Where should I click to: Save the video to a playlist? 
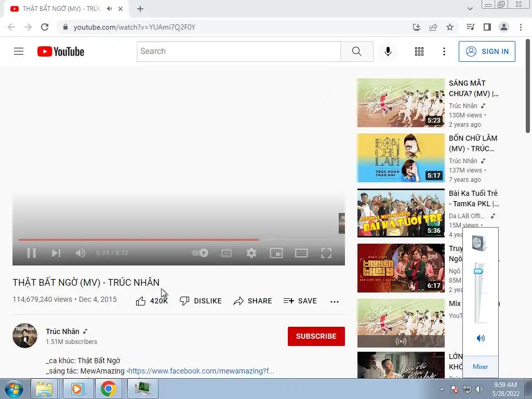click(300, 301)
